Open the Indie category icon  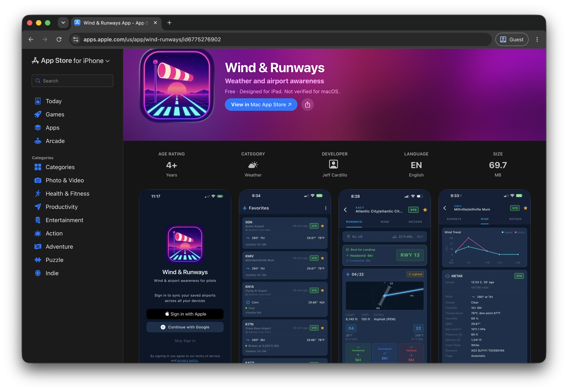(38, 273)
